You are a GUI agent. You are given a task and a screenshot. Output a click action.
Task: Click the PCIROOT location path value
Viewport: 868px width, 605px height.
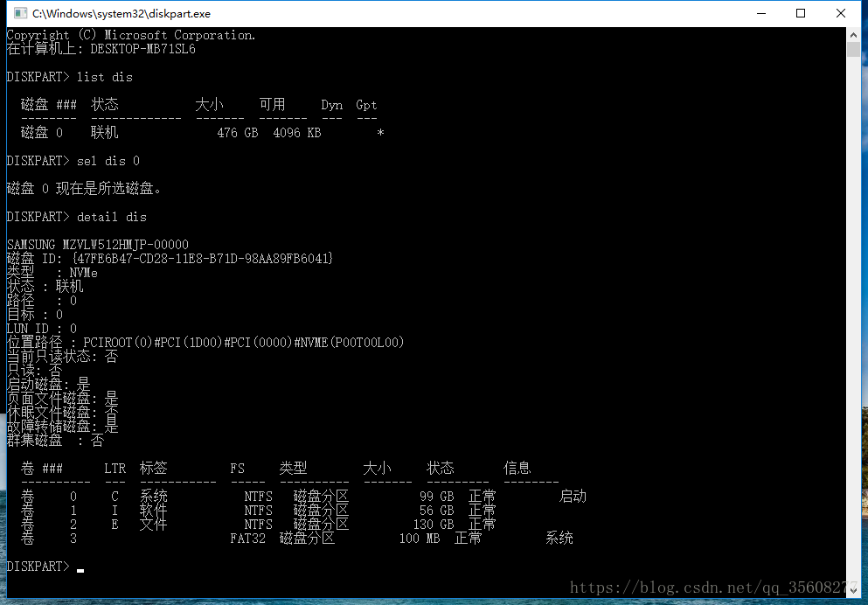click(x=244, y=343)
